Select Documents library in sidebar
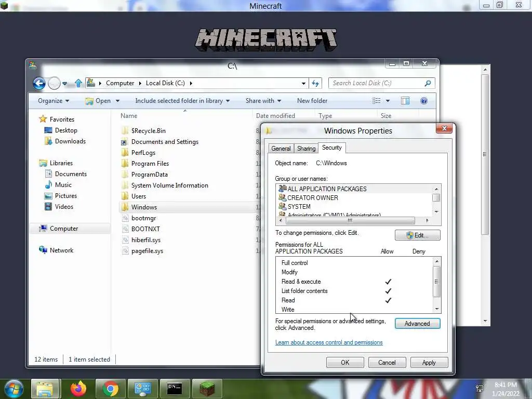The image size is (532, 399). pos(71,174)
